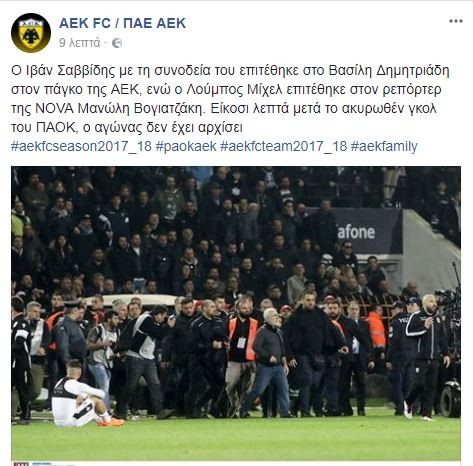Click the small logo below the photo
Screen dimensions: 473x466
[x=21, y=463]
